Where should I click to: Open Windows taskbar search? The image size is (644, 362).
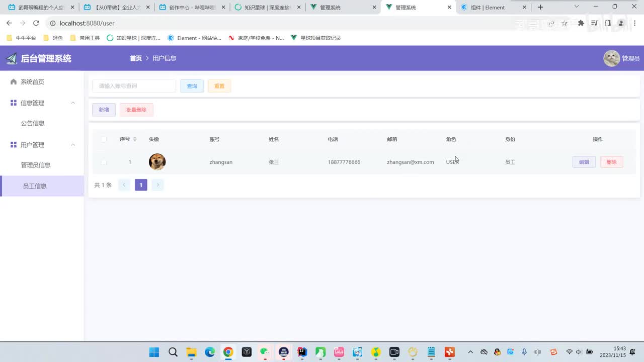coord(173,352)
